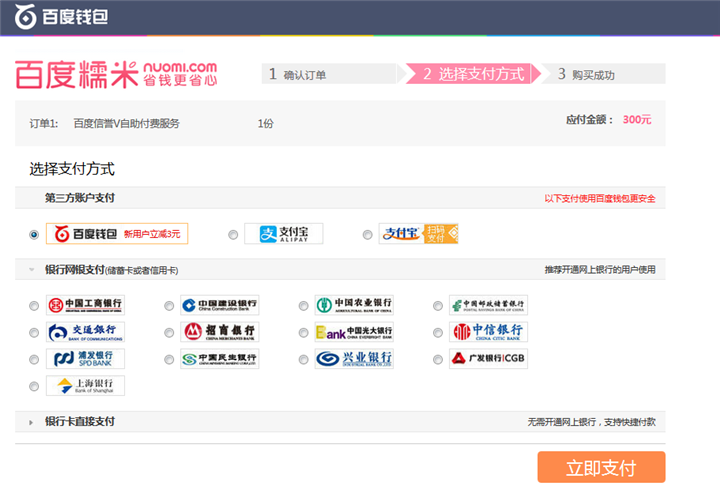Click the Alipay (支付宝) logo

coord(284,234)
